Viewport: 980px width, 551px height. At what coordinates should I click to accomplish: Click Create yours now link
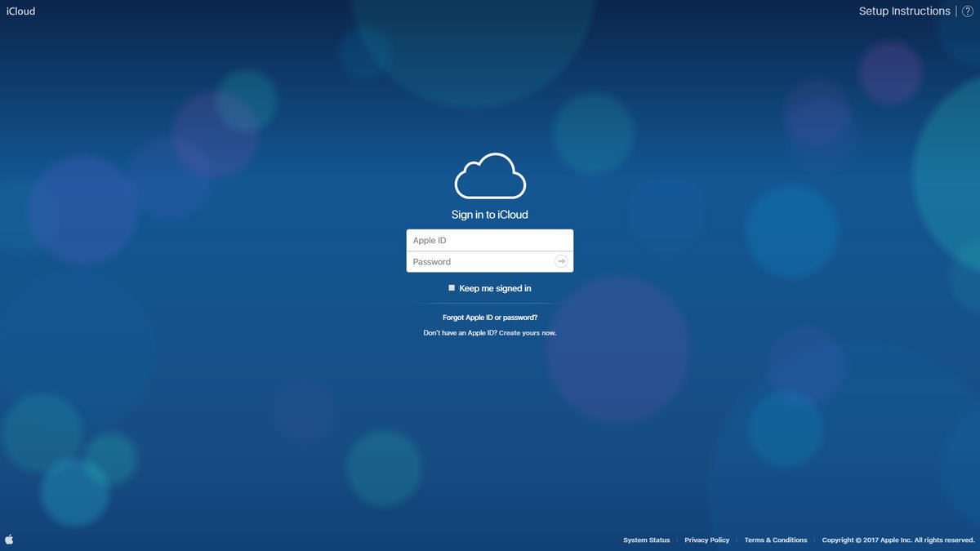528,333
